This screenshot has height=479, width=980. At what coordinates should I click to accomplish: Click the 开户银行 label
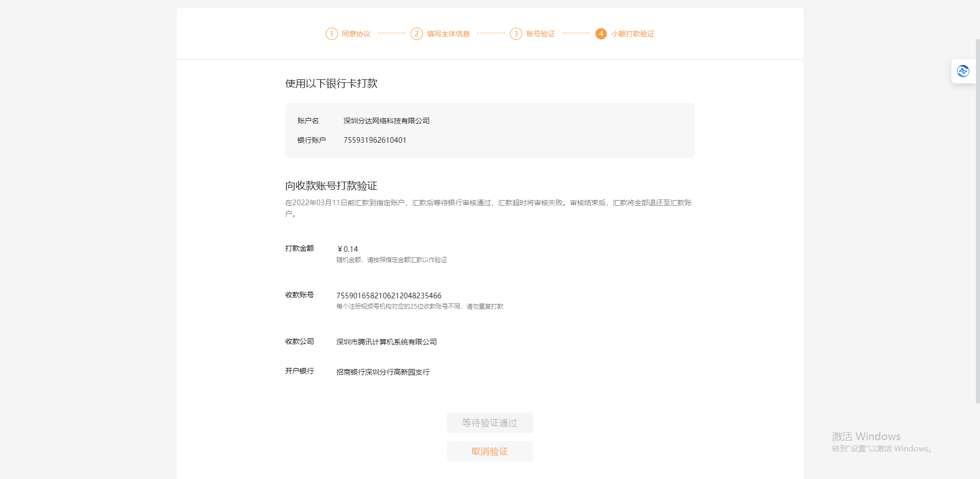[x=300, y=371]
